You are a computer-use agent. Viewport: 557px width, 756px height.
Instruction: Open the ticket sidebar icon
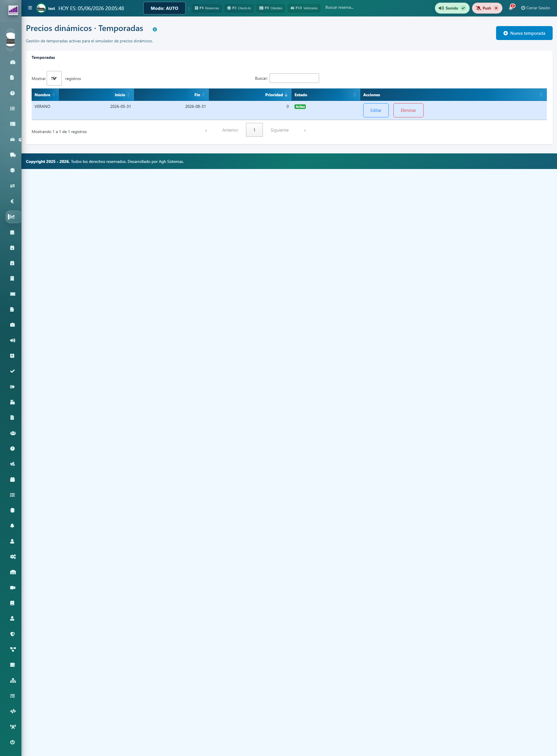pos(12,294)
